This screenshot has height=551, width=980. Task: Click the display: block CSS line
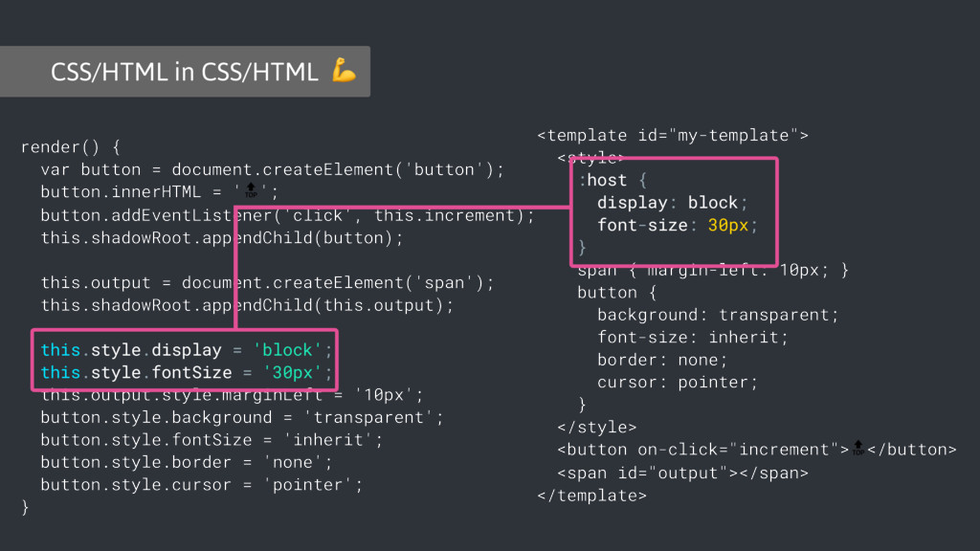(672, 203)
